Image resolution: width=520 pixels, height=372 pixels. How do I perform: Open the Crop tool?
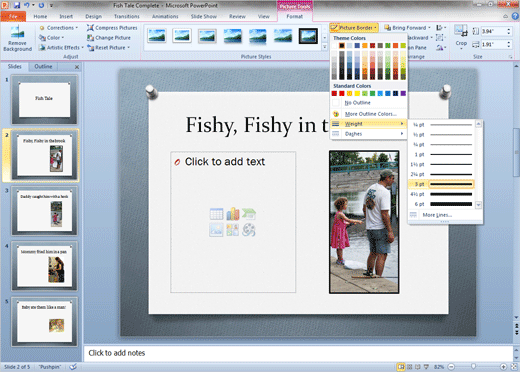tap(461, 37)
